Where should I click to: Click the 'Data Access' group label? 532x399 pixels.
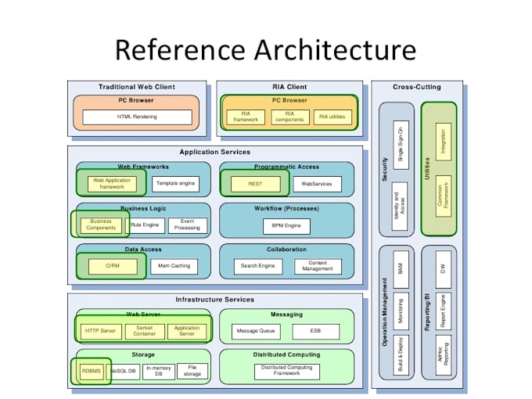(143, 250)
